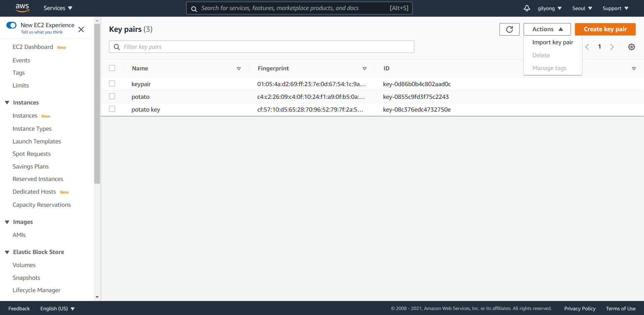Check the potato row checkbox
This screenshot has width=644, height=315.
click(112, 96)
